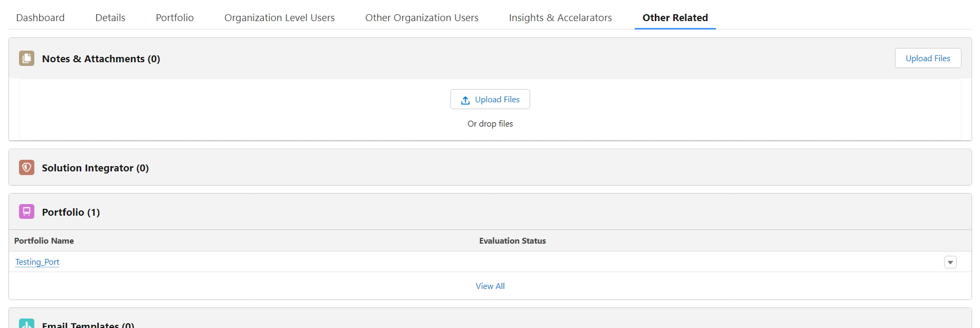Open Portfolio (1) related list heading
Image resolution: width=980 pixels, height=328 pixels.
coord(71,213)
